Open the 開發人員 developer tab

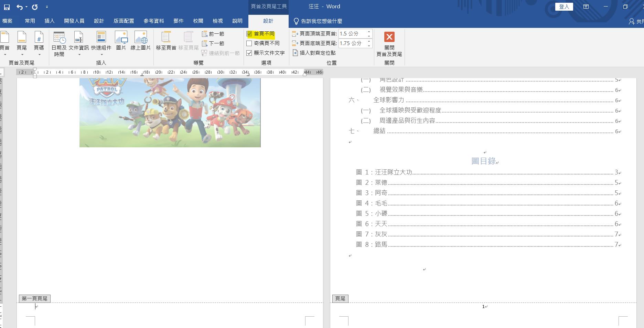click(74, 21)
